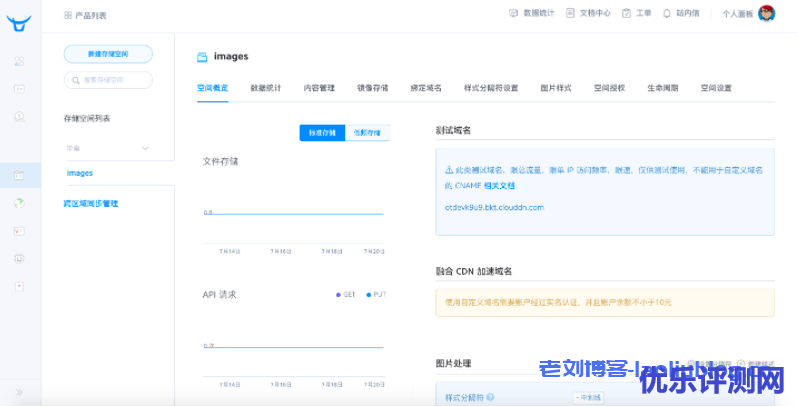Image resolution: width=798 pixels, height=407 pixels.
Task: Click the green globe sidebar icon
Action: click(19, 203)
